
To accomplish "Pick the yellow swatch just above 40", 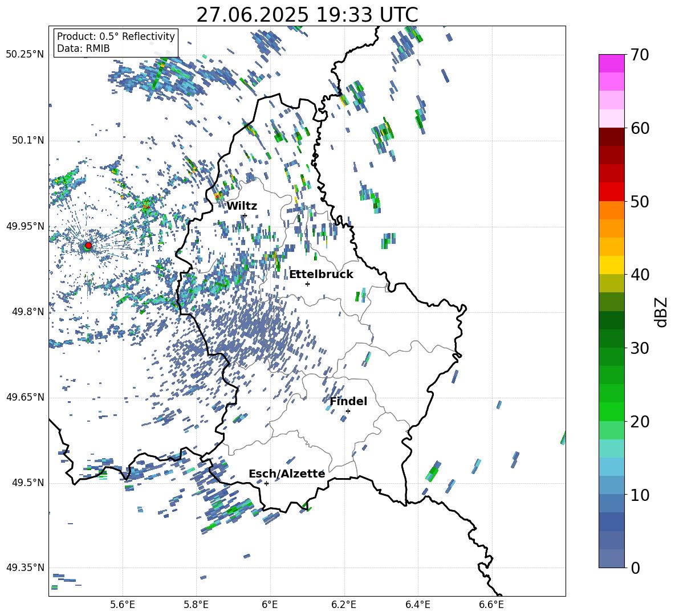I will pos(612,265).
